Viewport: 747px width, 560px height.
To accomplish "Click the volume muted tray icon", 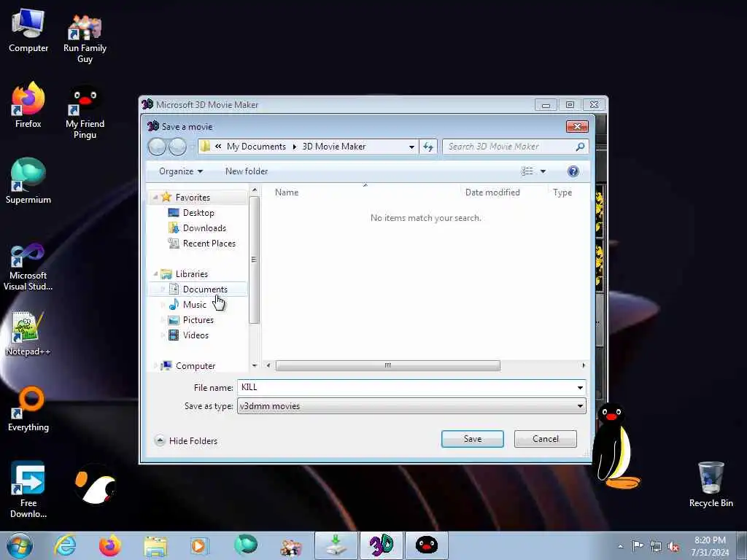I will click(673, 547).
